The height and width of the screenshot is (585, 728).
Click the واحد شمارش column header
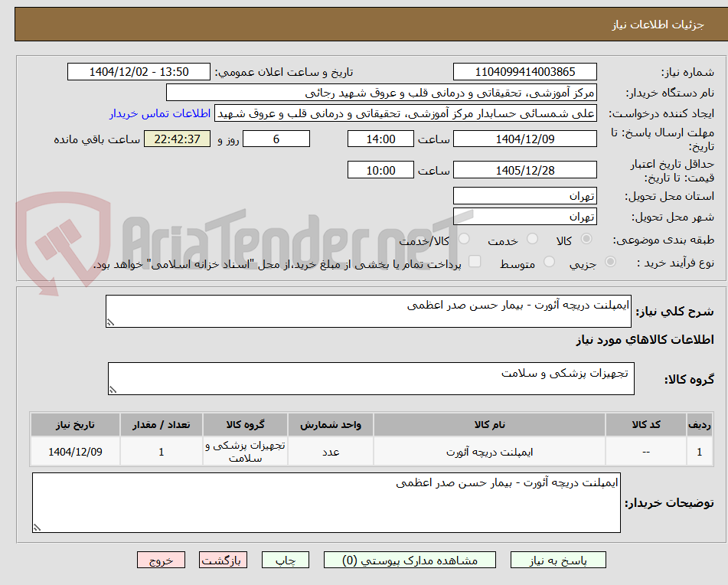click(331, 425)
